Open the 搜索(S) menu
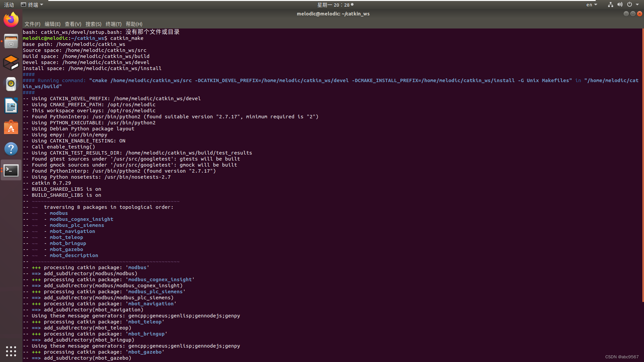The height and width of the screenshot is (362, 644). pyautogui.click(x=93, y=24)
